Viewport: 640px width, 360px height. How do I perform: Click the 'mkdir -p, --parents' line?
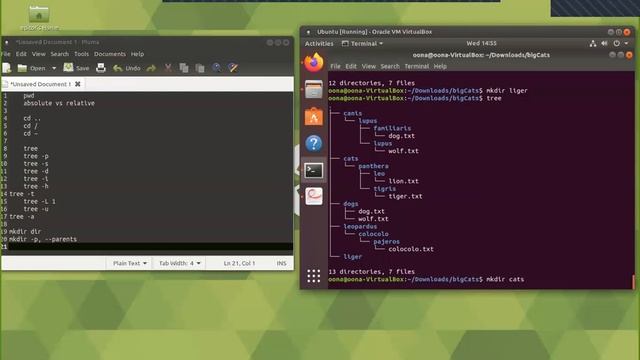coord(43,239)
